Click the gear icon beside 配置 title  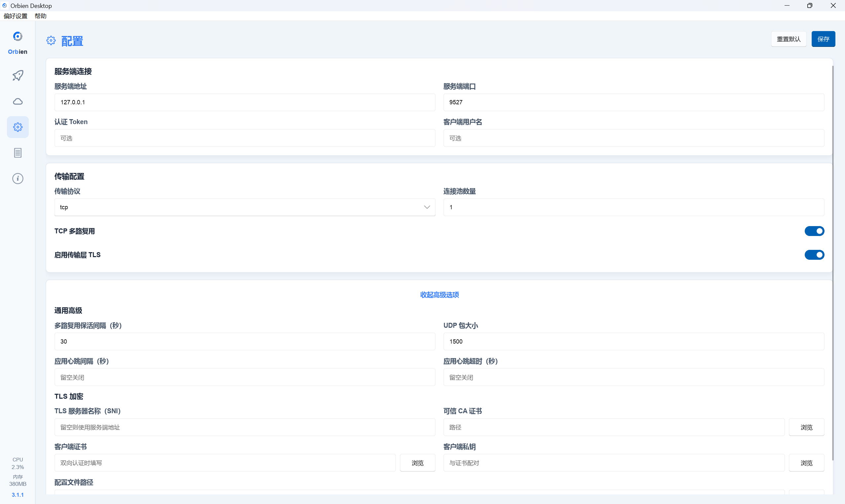click(x=51, y=41)
